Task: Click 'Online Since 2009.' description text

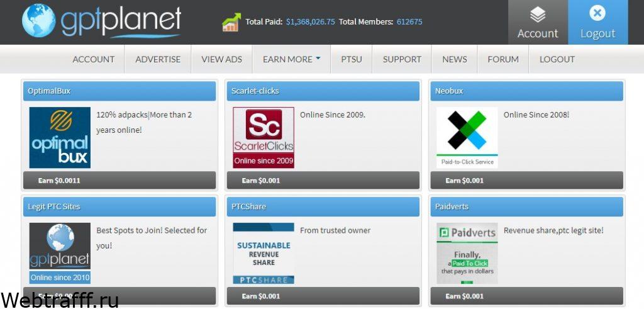Action: [x=333, y=115]
